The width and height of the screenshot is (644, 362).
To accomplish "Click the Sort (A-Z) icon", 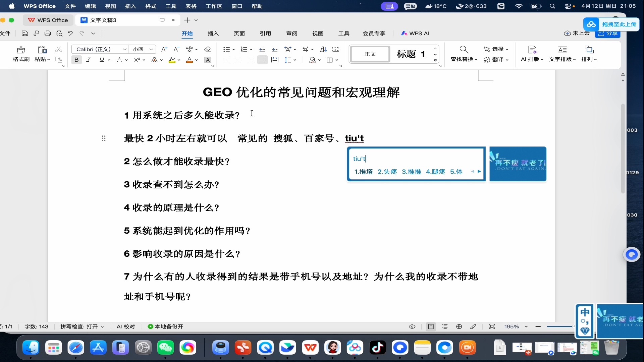I will click(x=323, y=49).
